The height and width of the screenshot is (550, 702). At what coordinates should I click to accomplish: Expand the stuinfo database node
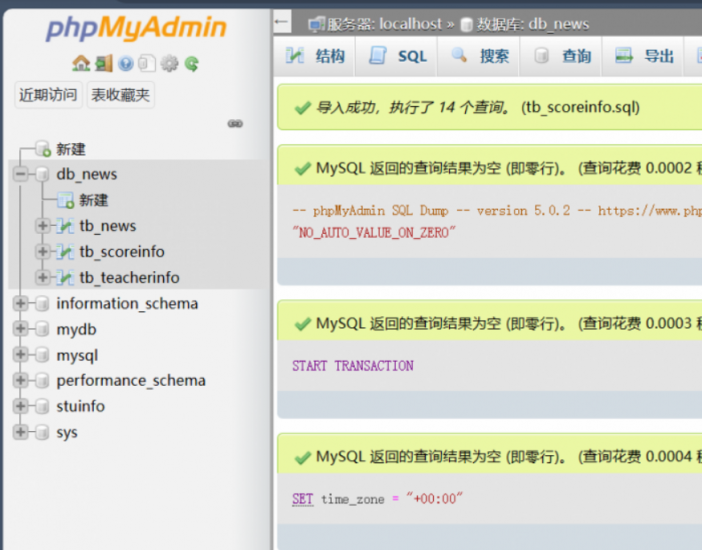point(20,406)
